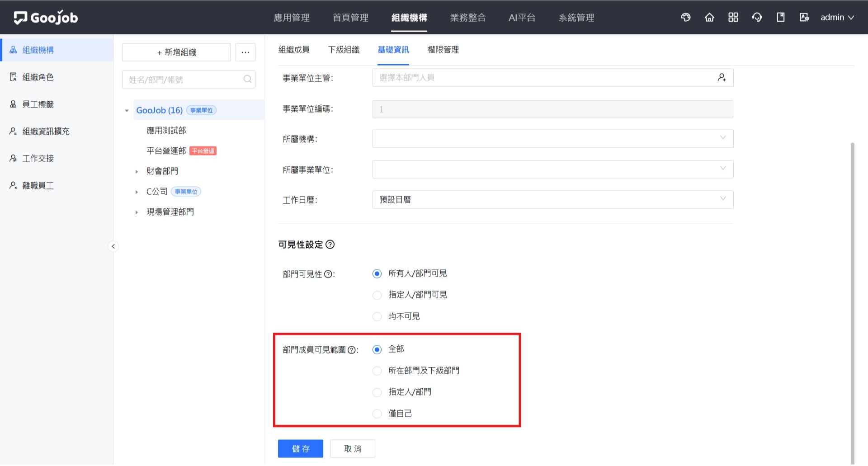Screen dimensions: 868x466
Task: Click the 組織角色 sidebar icon
Action: click(13, 77)
